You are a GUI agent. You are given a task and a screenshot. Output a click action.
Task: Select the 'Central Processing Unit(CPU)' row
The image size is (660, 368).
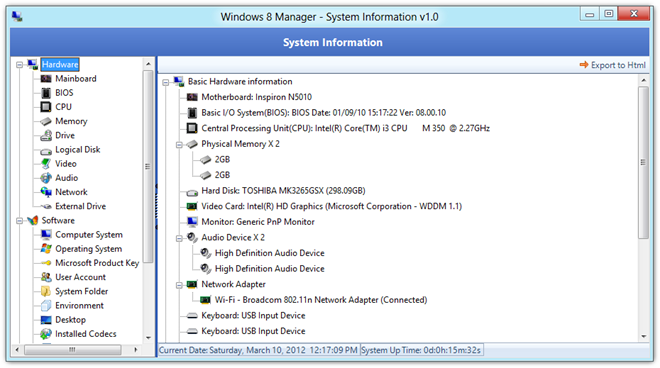(345, 128)
